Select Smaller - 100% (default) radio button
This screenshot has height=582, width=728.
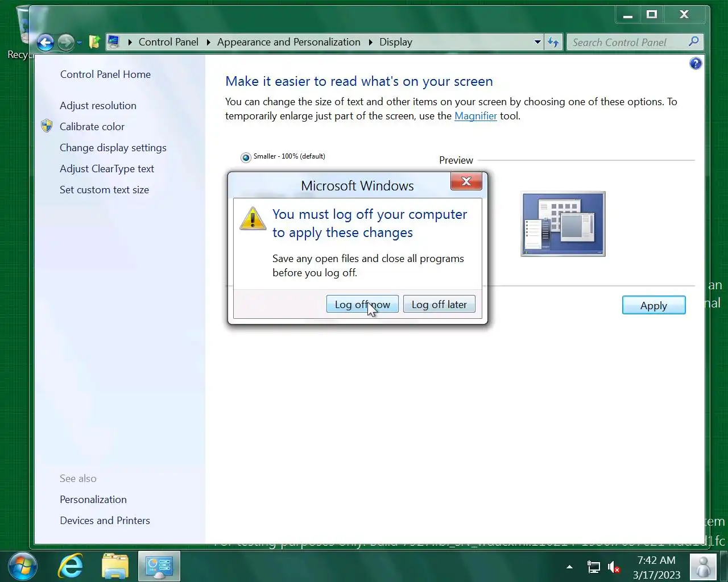point(246,157)
